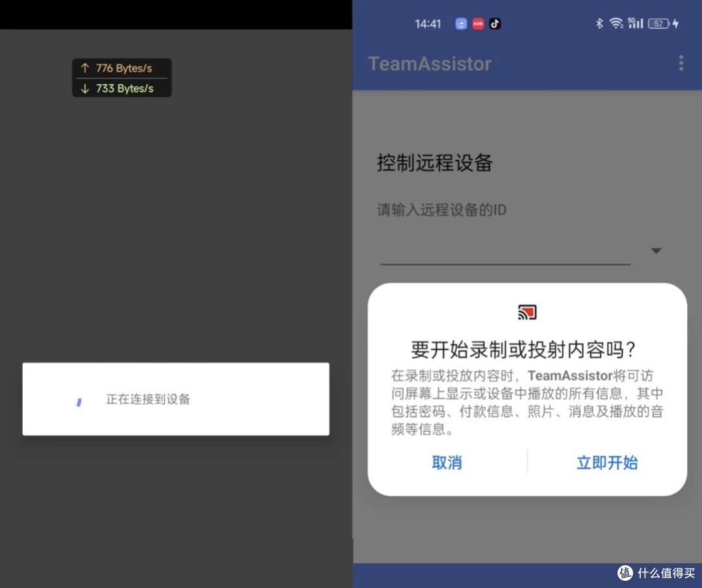Tap the red notification icon in status bar
This screenshot has width=702, height=588.
coord(478,24)
